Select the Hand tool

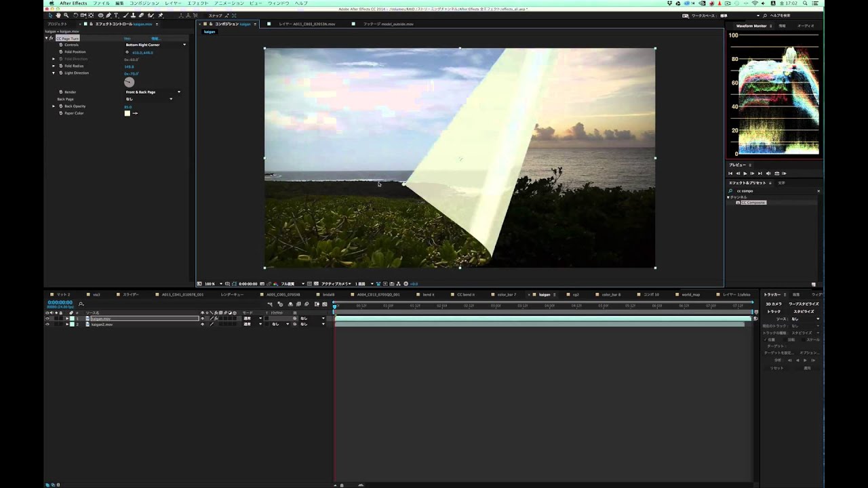tap(58, 15)
